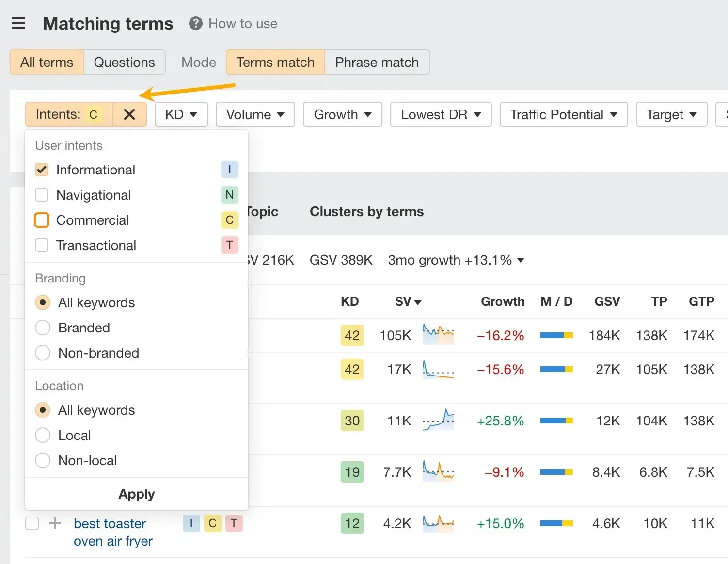Uncheck the Informational intent checkbox
The height and width of the screenshot is (564, 728).
coord(42,170)
